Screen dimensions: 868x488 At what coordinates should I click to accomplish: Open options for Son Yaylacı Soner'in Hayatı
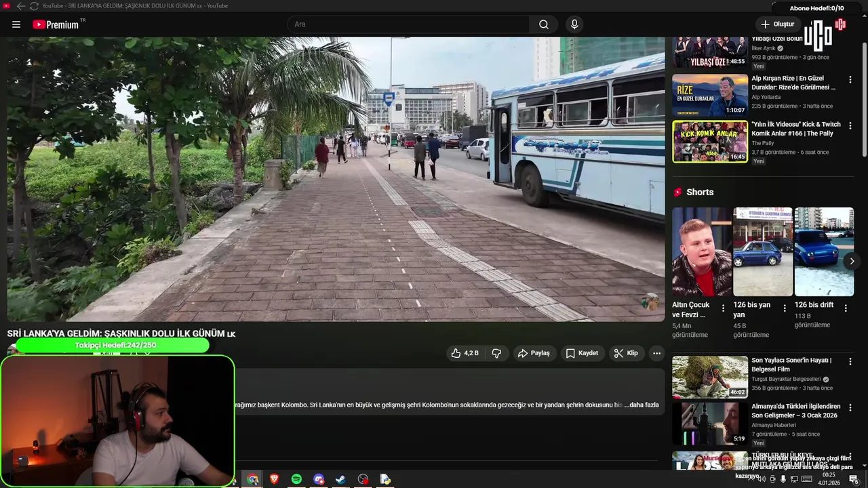click(850, 362)
